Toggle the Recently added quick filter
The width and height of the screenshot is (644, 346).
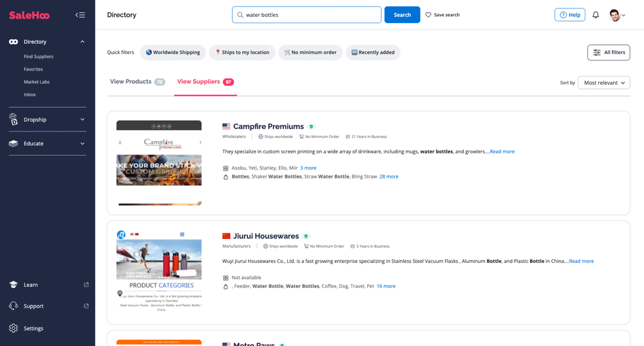(372, 52)
